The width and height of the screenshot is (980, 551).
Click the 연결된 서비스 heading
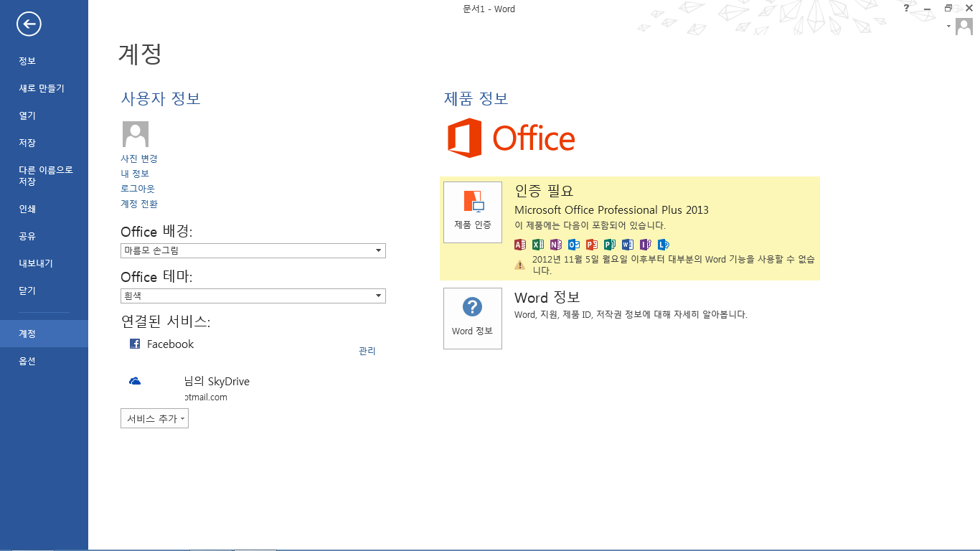tap(166, 321)
